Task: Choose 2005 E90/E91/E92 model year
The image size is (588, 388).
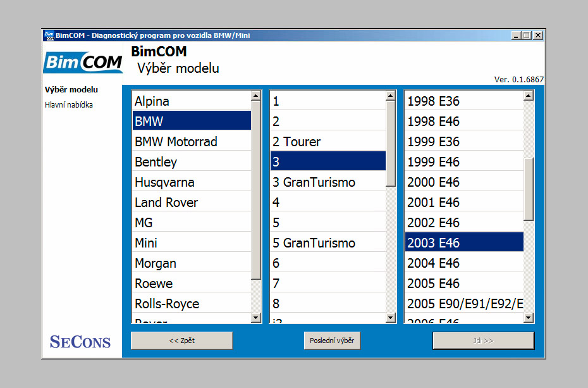Action: 464,304
